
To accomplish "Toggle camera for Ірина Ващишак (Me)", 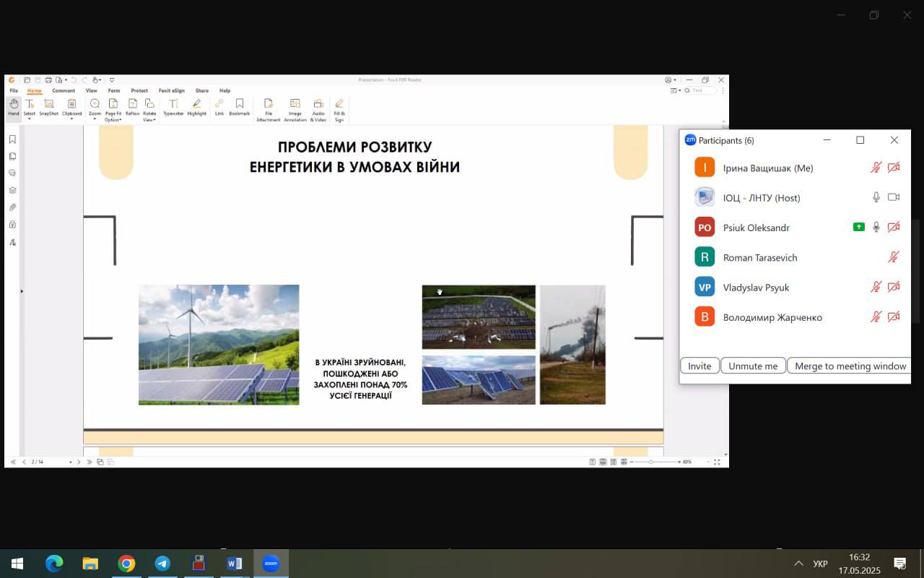I will tap(894, 168).
